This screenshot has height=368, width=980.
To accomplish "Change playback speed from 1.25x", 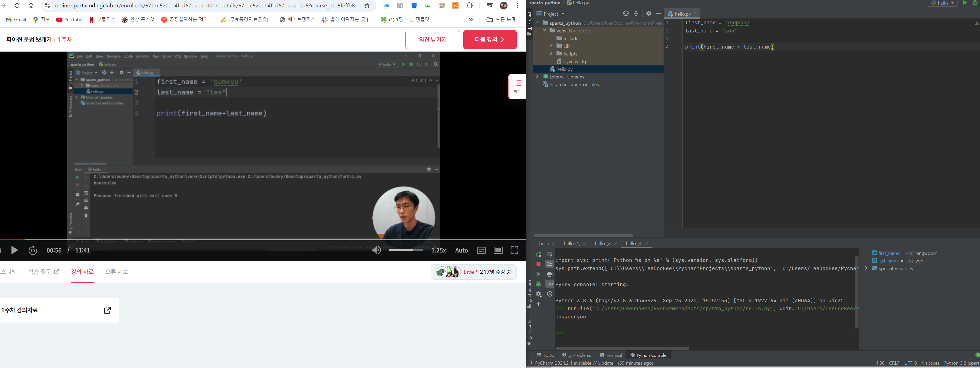I will pyautogui.click(x=438, y=250).
